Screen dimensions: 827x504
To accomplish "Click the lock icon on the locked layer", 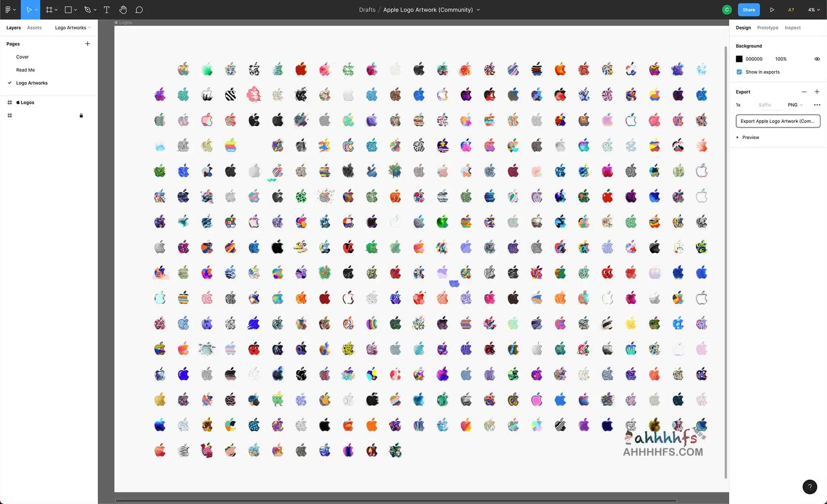I will pos(81,115).
